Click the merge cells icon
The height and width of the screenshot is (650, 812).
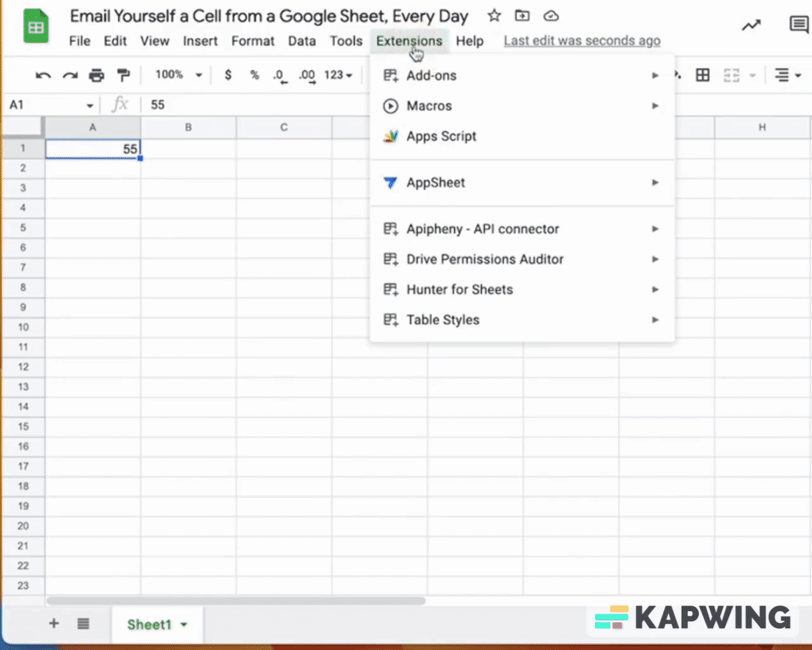point(731,75)
